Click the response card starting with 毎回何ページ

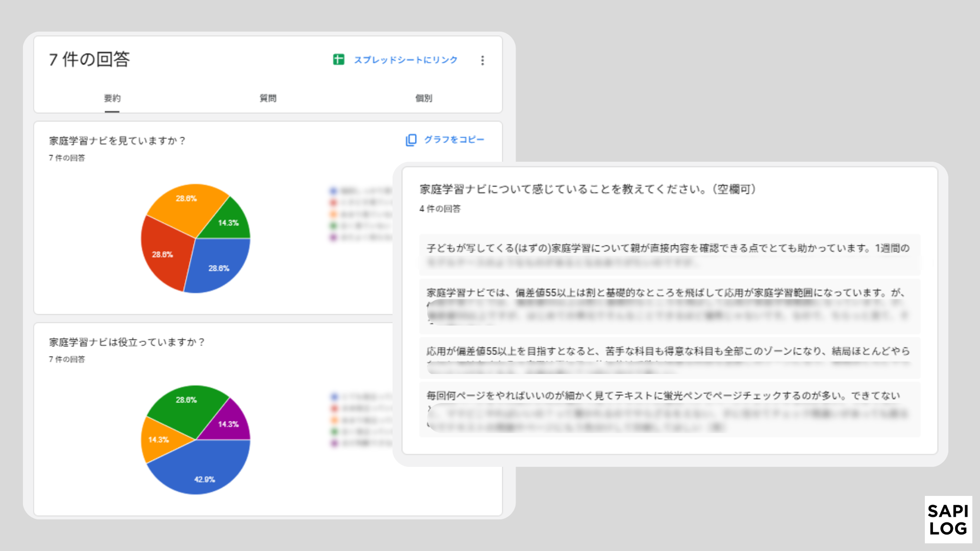669,408
